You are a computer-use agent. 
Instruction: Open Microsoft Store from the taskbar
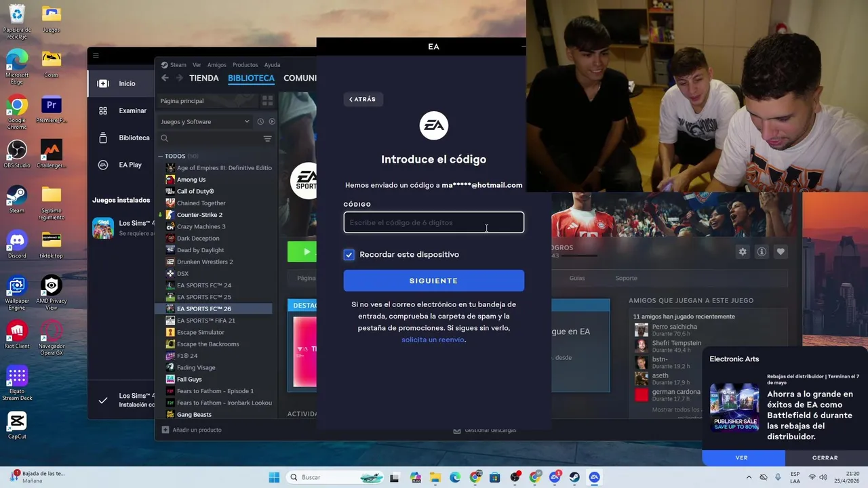click(x=495, y=477)
